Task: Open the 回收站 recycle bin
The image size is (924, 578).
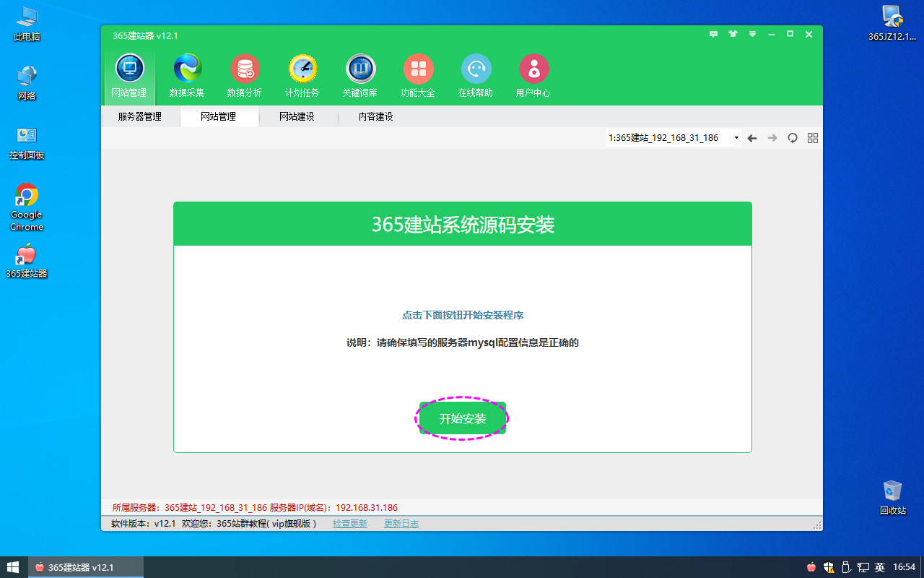Action: tap(893, 497)
